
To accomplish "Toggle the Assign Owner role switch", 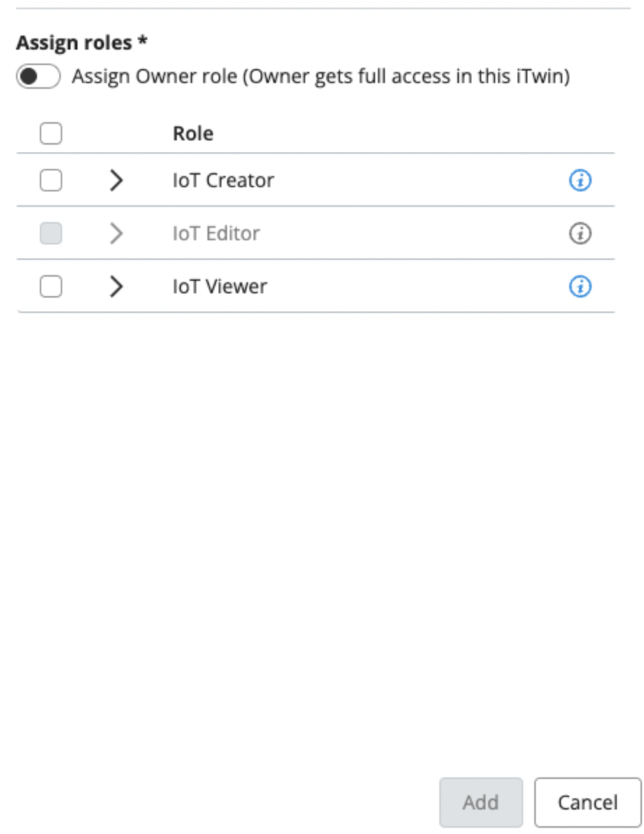I will point(39,76).
